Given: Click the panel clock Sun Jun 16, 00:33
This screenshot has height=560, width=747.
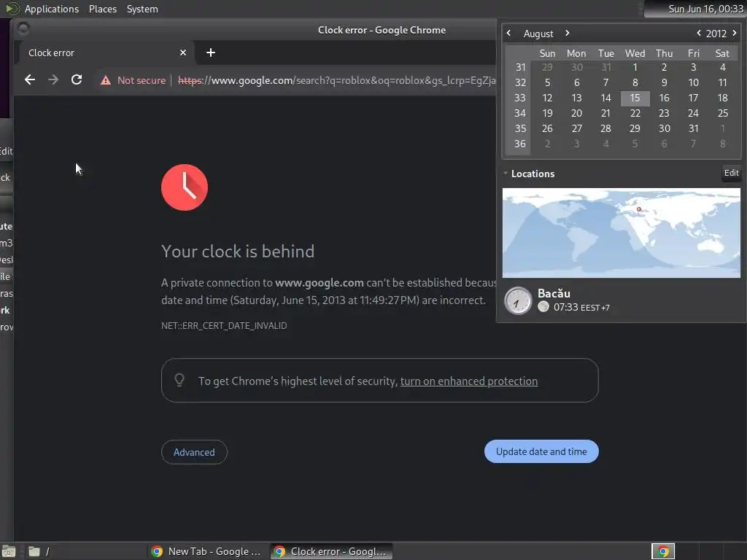Looking at the screenshot, I should 705,9.
